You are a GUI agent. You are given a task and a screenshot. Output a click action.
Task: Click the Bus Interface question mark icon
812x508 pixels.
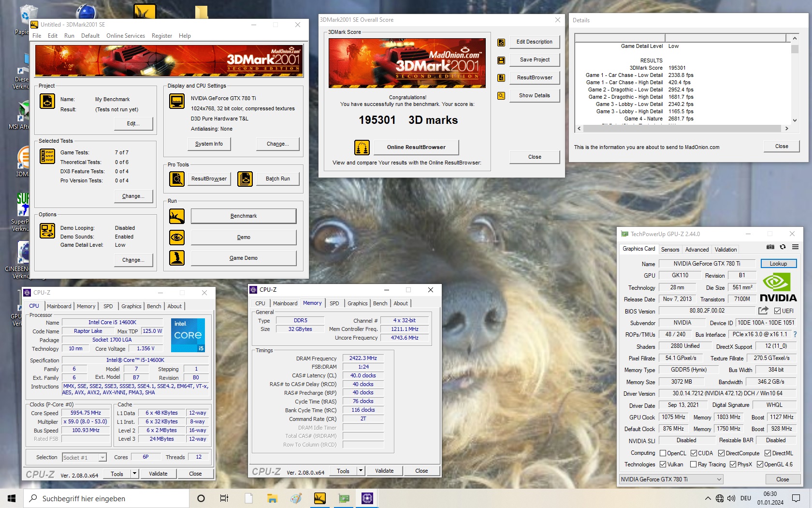click(795, 334)
